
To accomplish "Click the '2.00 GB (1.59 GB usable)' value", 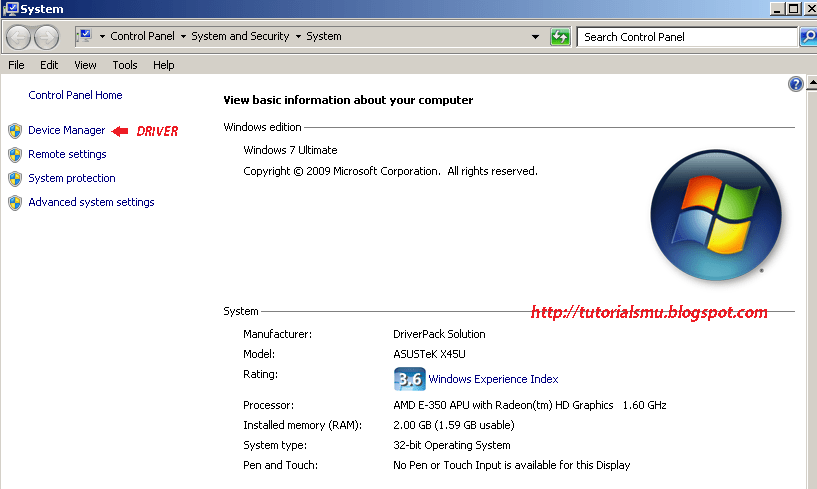I will coord(454,425).
